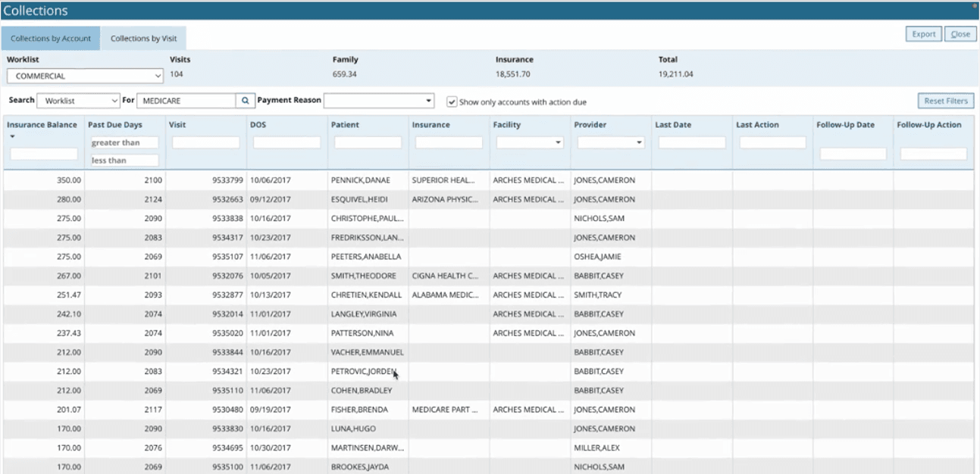Click the For search field containing MEDICARE
This screenshot has height=474, width=980.
(186, 101)
